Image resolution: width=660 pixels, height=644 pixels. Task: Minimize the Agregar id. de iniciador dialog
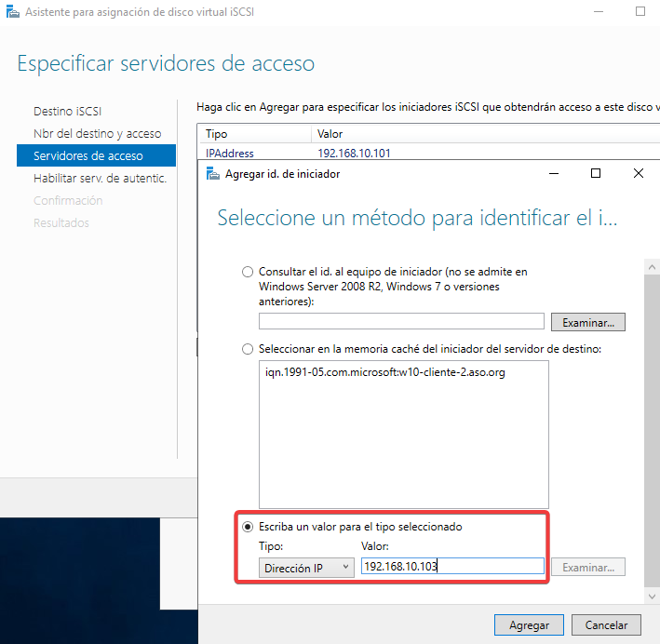pyautogui.click(x=554, y=173)
